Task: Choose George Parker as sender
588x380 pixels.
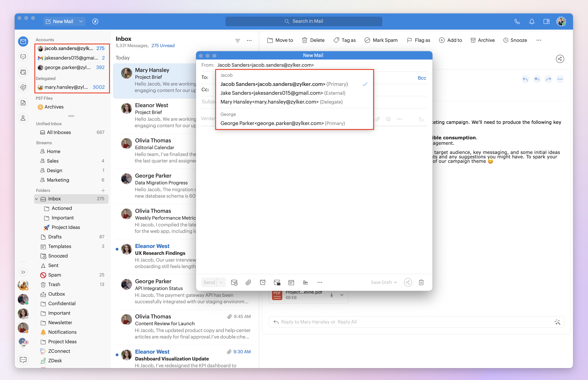Action: (x=282, y=123)
